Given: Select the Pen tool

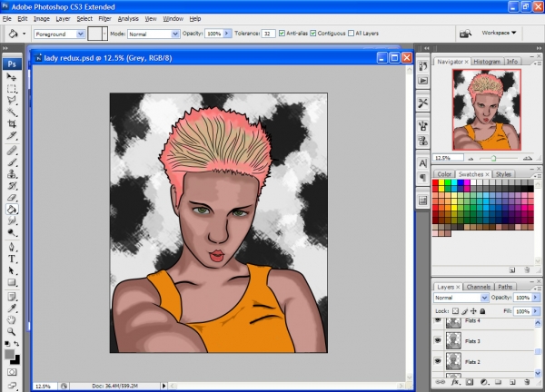Looking at the screenshot, I should (12, 247).
